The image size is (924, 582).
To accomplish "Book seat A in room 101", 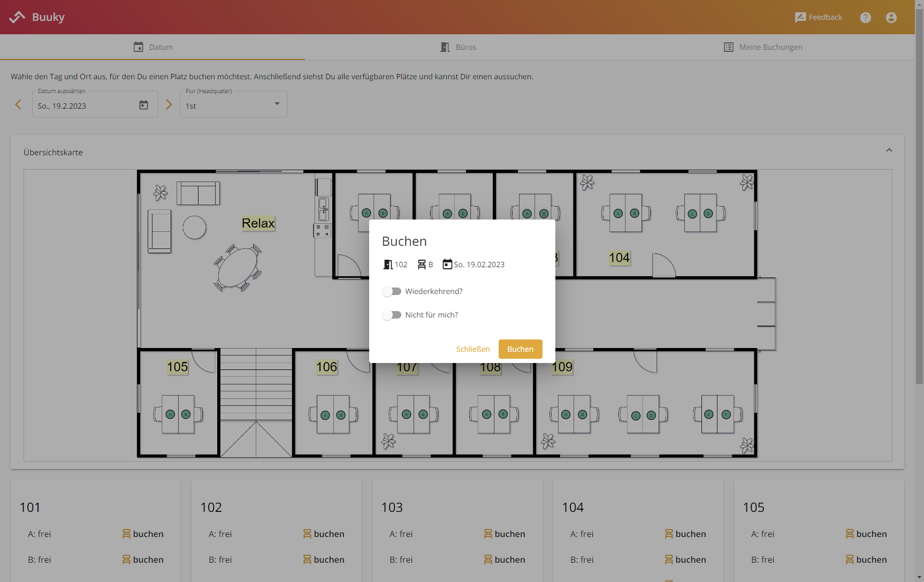I will tap(143, 534).
